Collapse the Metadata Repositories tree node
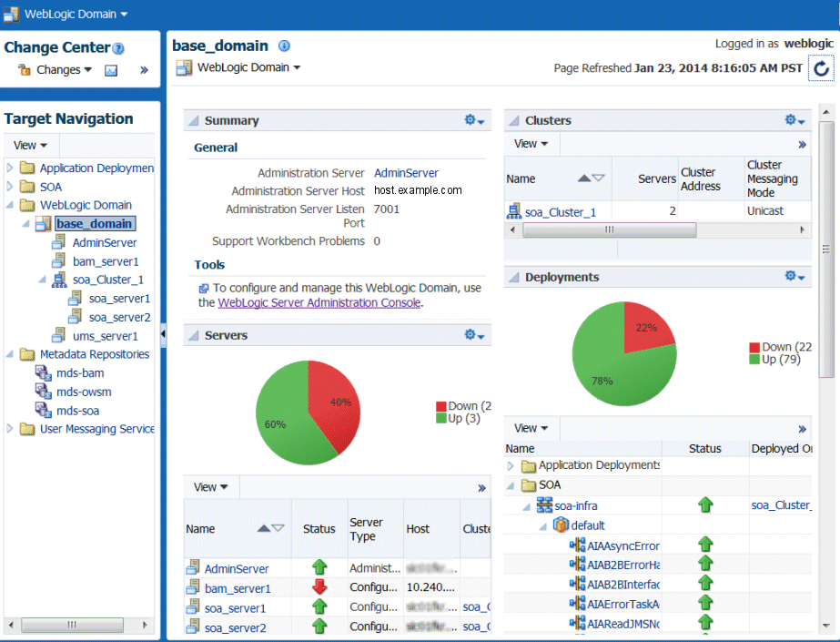Image resolution: width=840 pixels, height=642 pixels. click(x=10, y=354)
